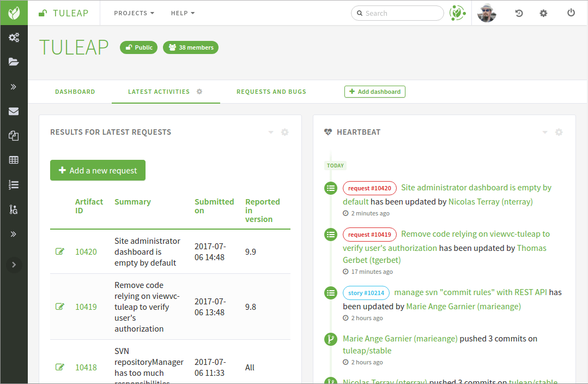Click the Heartbeat panel settings gear
The width and height of the screenshot is (588, 384).
pos(559,132)
